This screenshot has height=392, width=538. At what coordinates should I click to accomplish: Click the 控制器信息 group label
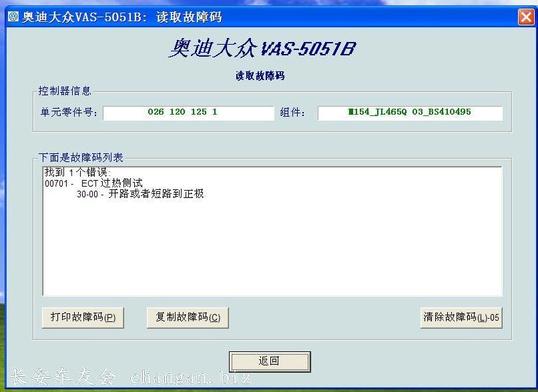[65, 91]
